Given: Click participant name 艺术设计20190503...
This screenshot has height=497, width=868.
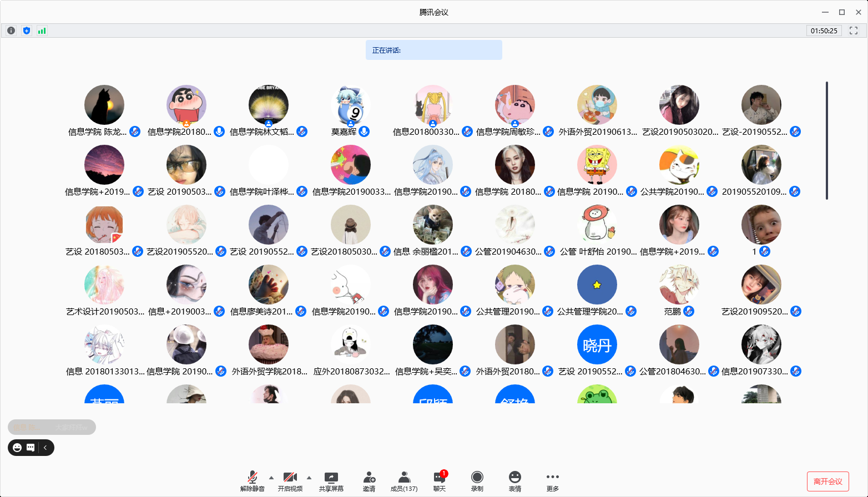Looking at the screenshot, I should pos(105,311).
